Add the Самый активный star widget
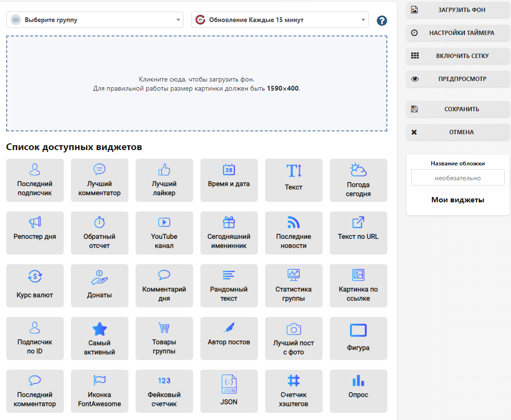 coord(99,338)
